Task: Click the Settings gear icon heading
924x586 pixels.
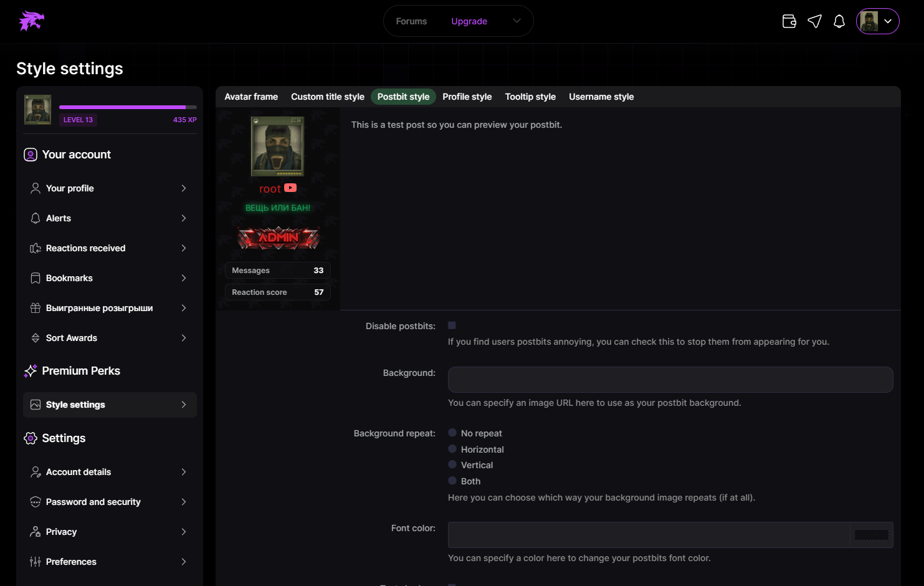Action: coord(31,438)
